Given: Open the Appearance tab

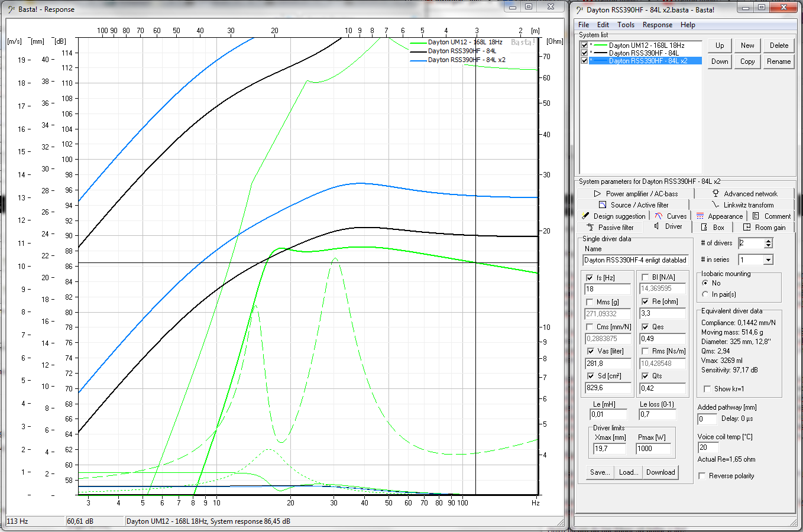Looking at the screenshot, I should click(719, 216).
